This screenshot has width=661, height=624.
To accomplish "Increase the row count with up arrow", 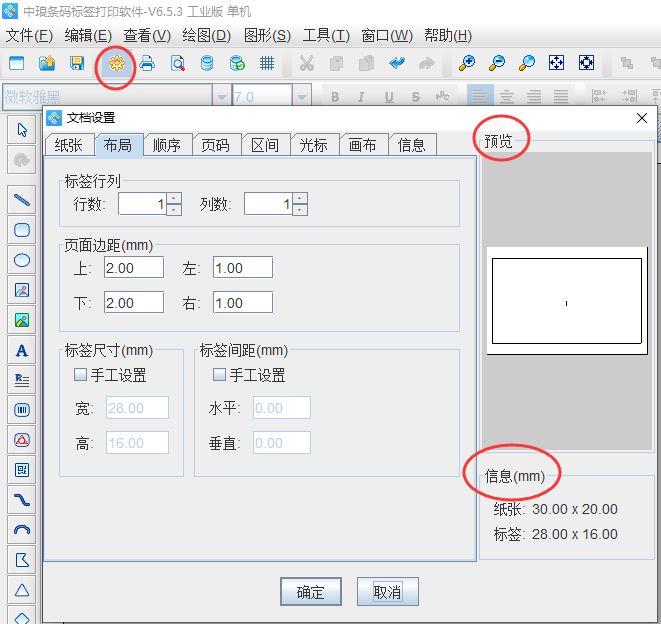I will coord(174,198).
